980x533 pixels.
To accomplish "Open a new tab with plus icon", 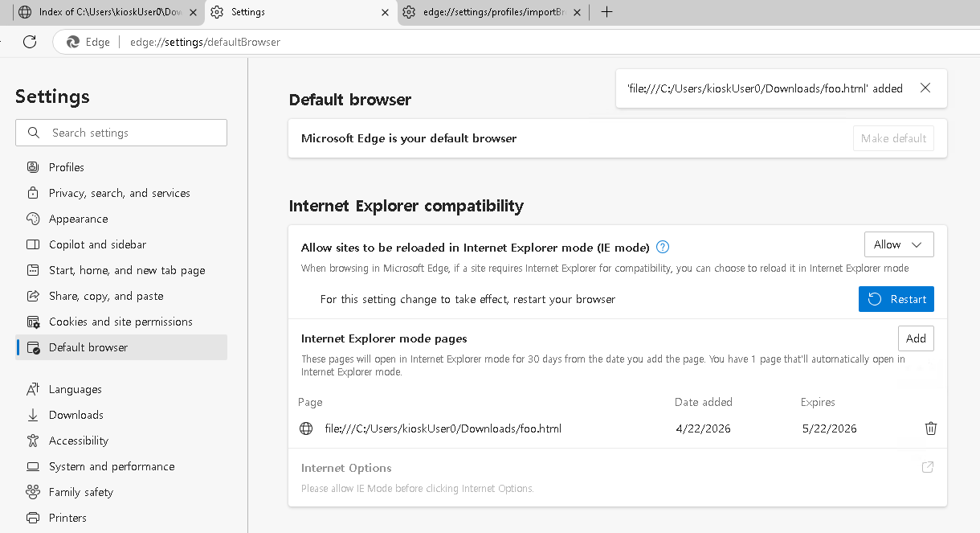I will point(606,12).
